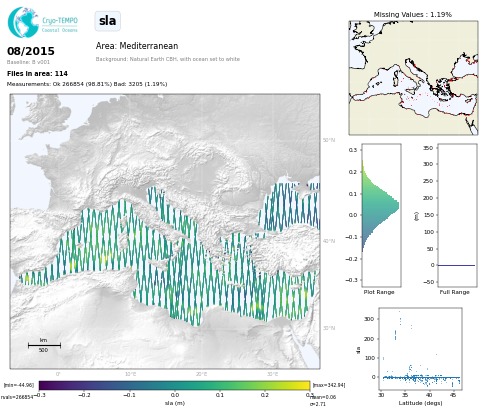Viewport: 492px width, 410px height.
Task: Click the Full Range histogram panel
Action: [x=457, y=215]
